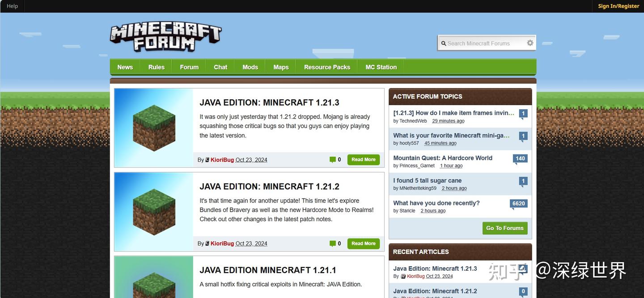Open the News menu item
The height and width of the screenshot is (298, 644).
tap(124, 67)
